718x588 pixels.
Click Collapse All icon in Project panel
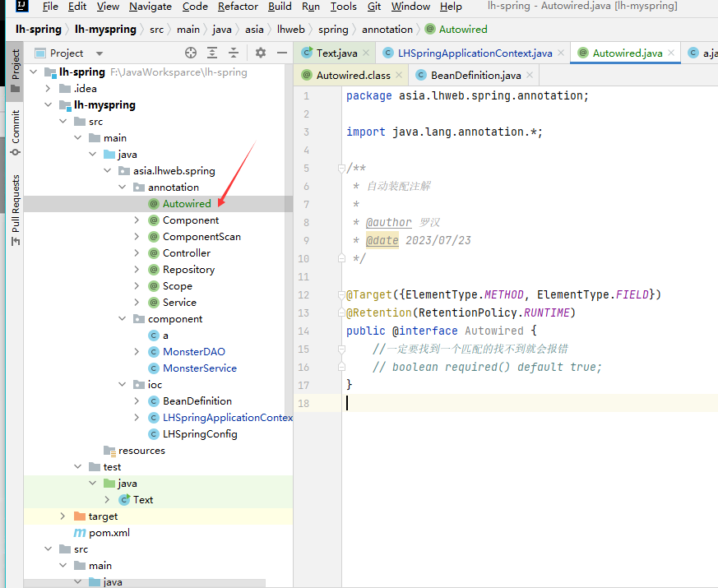click(x=234, y=53)
